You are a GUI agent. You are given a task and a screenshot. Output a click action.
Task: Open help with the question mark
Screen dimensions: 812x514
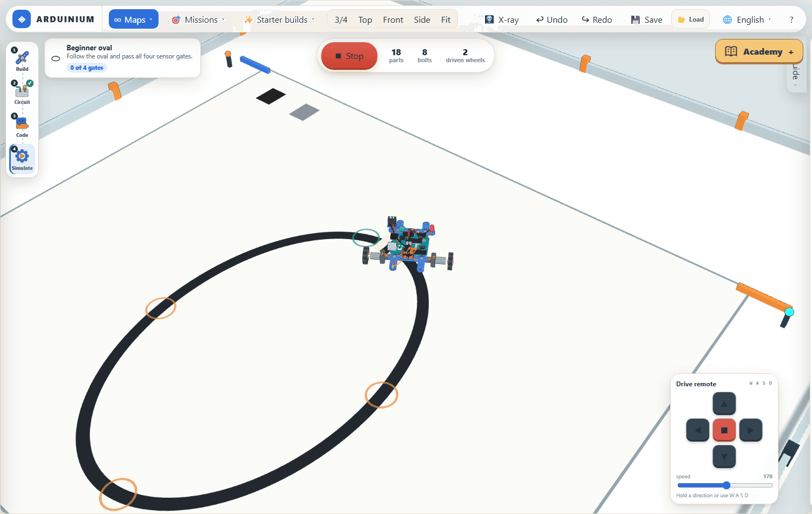click(x=791, y=19)
